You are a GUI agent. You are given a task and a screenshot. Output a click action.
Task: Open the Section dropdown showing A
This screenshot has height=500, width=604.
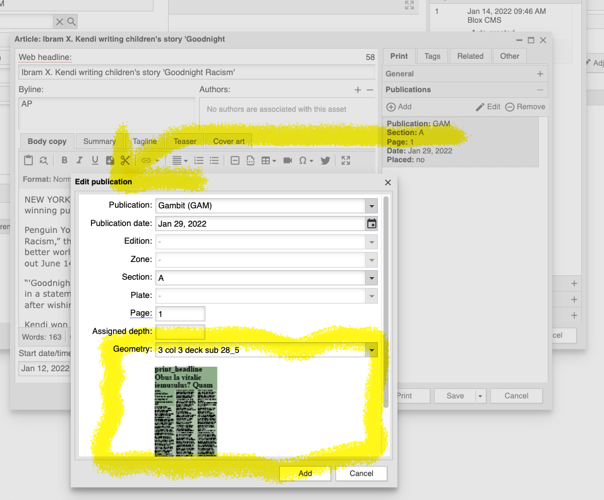pyautogui.click(x=371, y=278)
